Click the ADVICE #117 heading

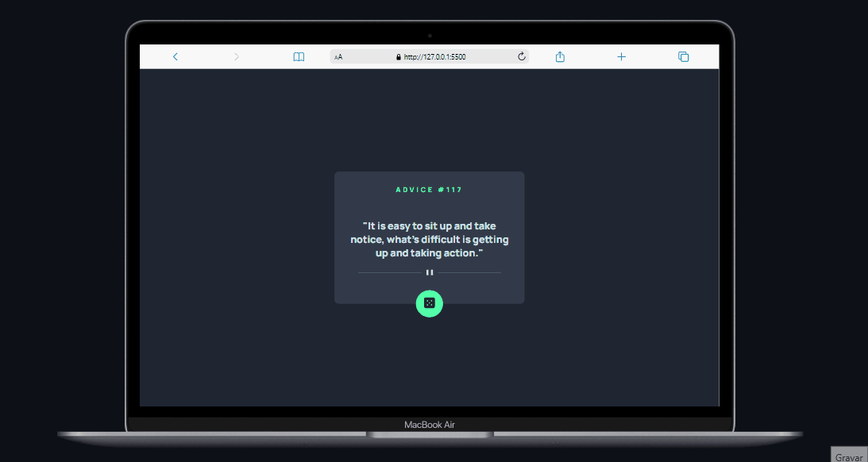pos(429,190)
